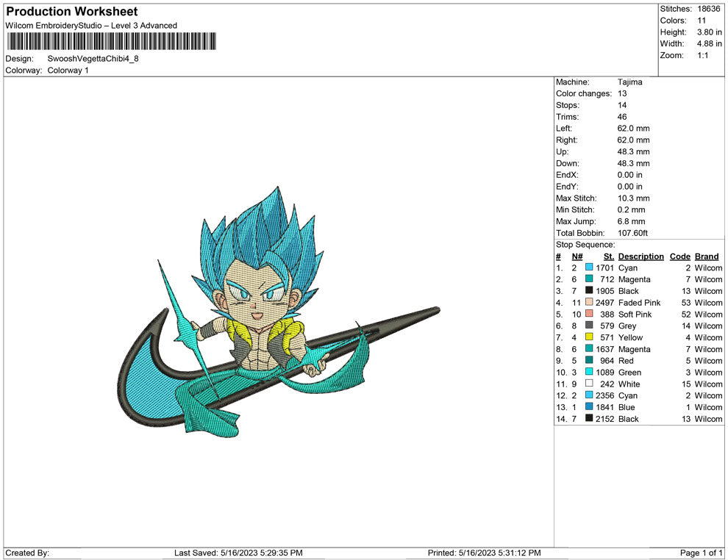Click the Down value '48.3 mm'
The image size is (728, 560).
click(x=634, y=163)
